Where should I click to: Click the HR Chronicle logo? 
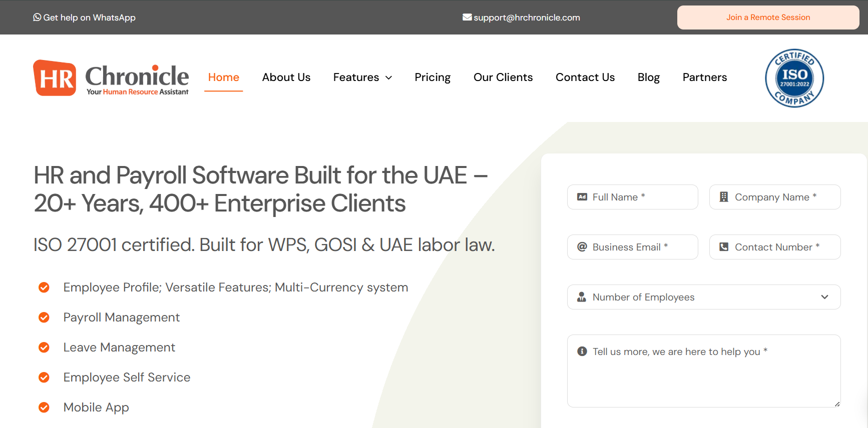(x=111, y=78)
